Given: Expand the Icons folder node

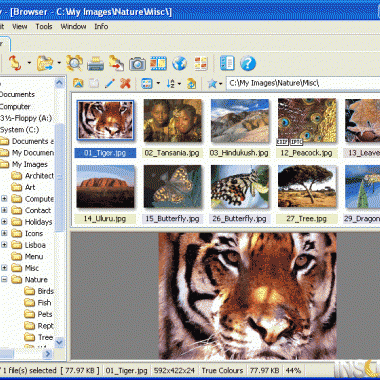Looking at the screenshot, I should (x=4, y=233).
